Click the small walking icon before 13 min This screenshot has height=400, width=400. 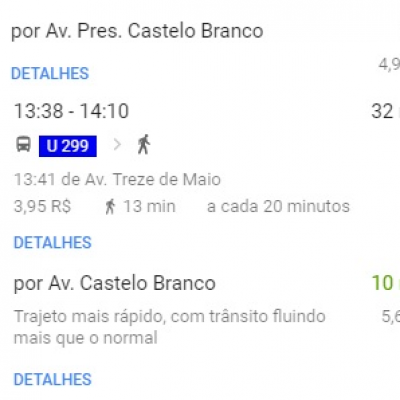point(110,206)
